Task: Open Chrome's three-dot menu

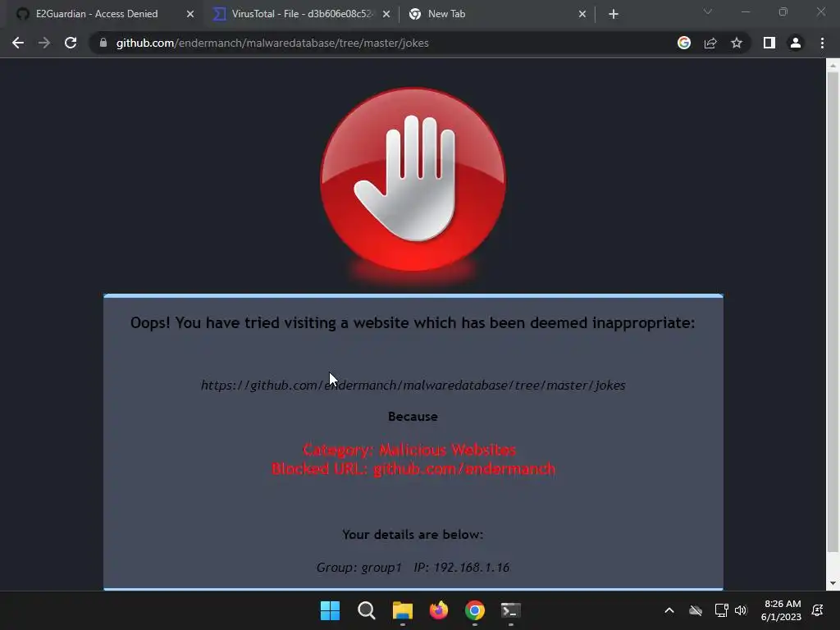Action: click(822, 43)
